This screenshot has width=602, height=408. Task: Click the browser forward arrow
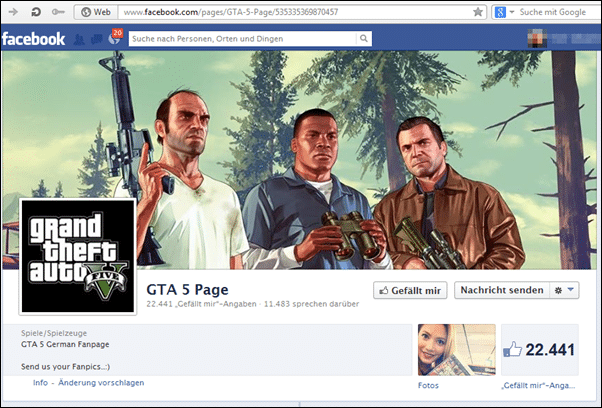(13, 12)
